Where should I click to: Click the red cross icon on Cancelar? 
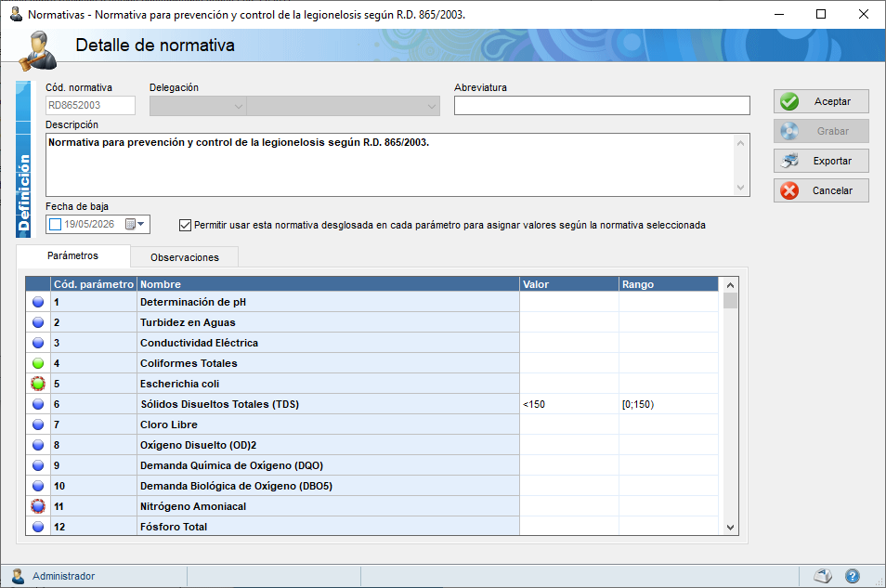[789, 190]
